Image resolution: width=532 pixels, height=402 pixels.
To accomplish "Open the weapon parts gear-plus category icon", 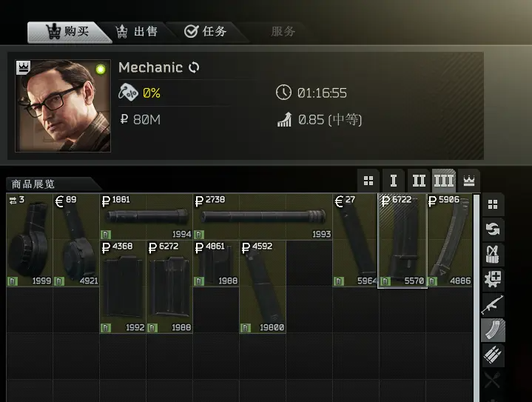I will pyautogui.click(x=493, y=280).
